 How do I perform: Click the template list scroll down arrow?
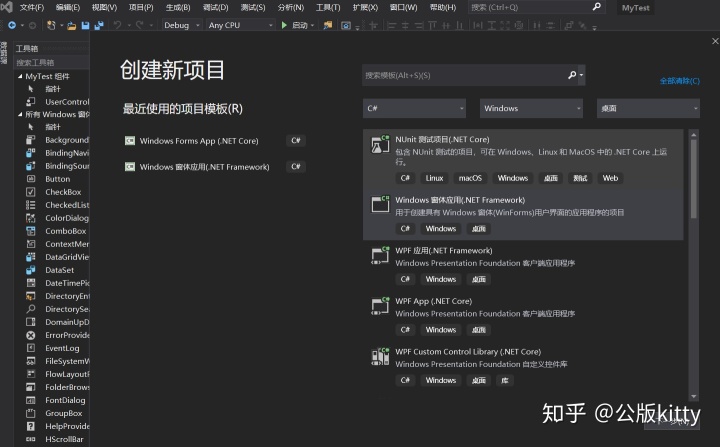coord(693,396)
